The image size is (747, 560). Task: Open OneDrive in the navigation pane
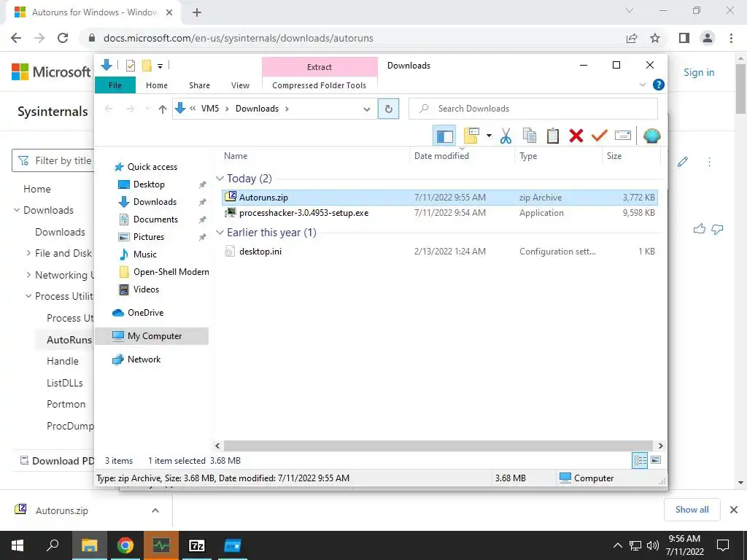145,313
